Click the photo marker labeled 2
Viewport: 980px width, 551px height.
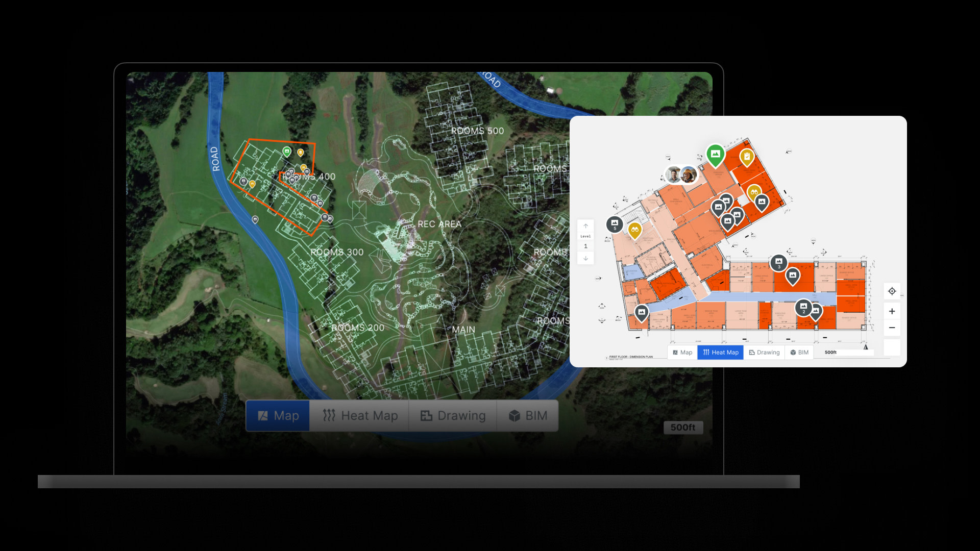[x=803, y=307]
